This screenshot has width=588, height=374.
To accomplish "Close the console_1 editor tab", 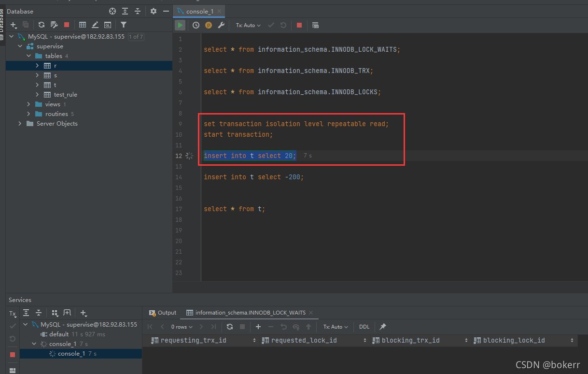I will [x=219, y=11].
